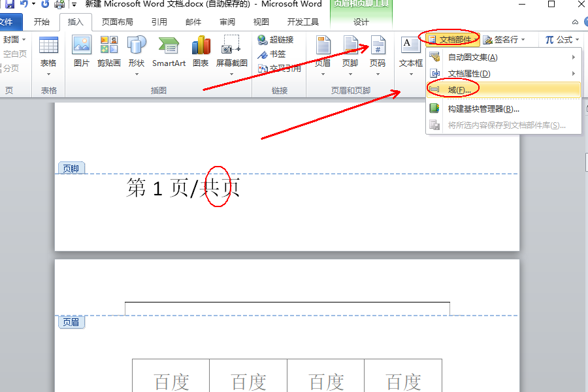Image resolution: width=588 pixels, height=392 pixels.
Task: Switch to the 页面布局 ribbon tab
Action: pos(118,21)
